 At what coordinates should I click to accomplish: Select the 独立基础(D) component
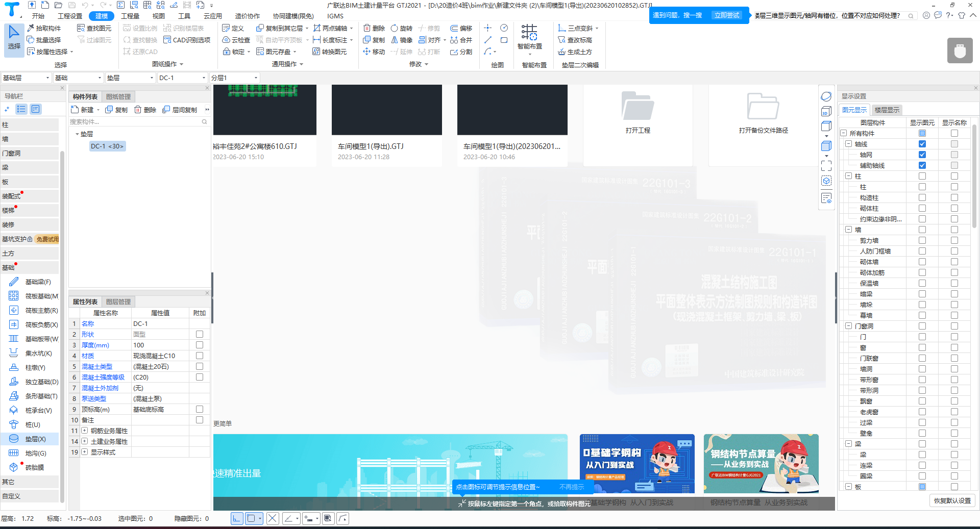click(34, 382)
